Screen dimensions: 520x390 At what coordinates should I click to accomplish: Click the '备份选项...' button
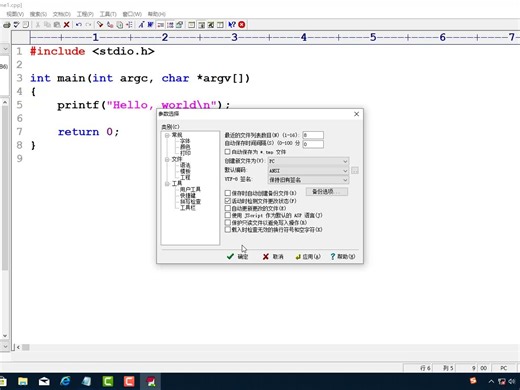tap(327, 192)
